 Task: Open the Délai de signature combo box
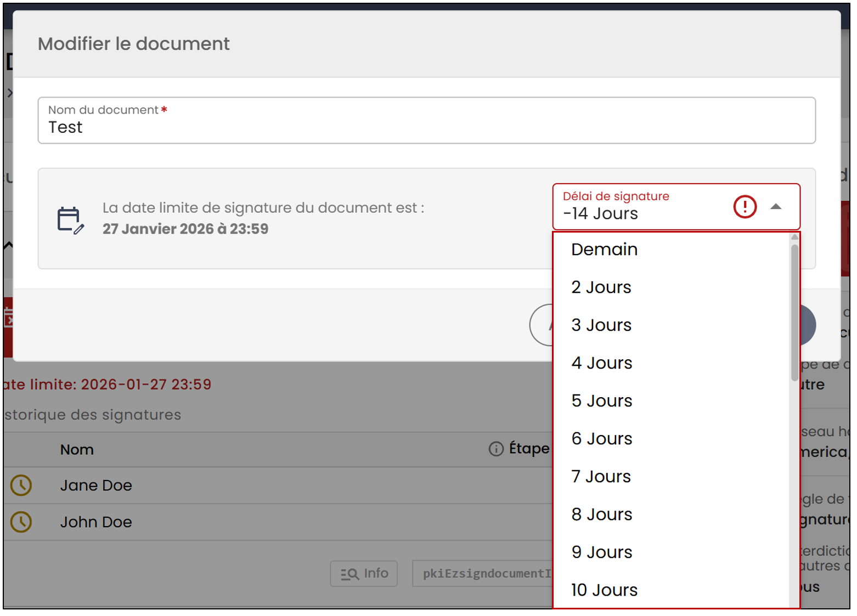pyautogui.click(x=676, y=207)
